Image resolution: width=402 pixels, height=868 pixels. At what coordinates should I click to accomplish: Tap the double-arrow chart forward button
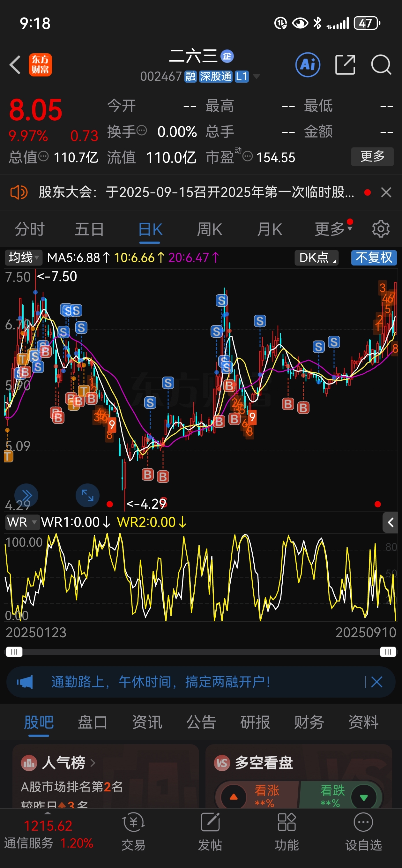[26, 495]
